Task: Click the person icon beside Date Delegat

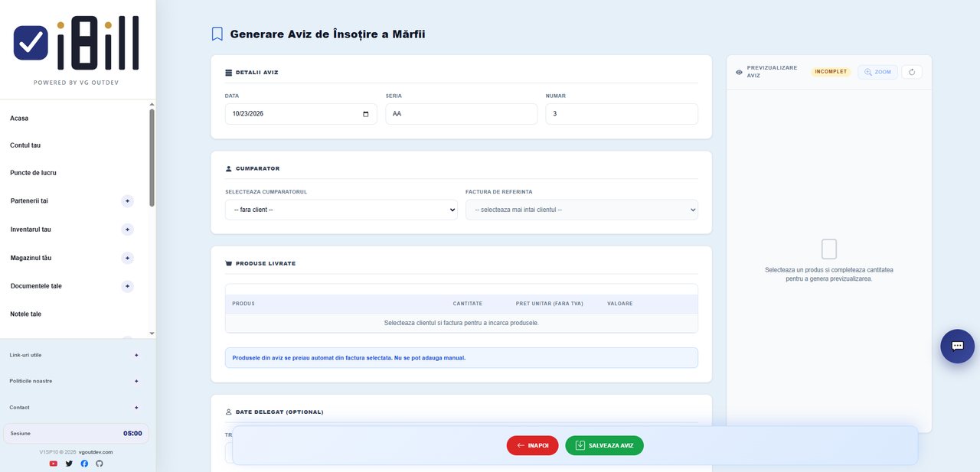Action: (x=228, y=412)
